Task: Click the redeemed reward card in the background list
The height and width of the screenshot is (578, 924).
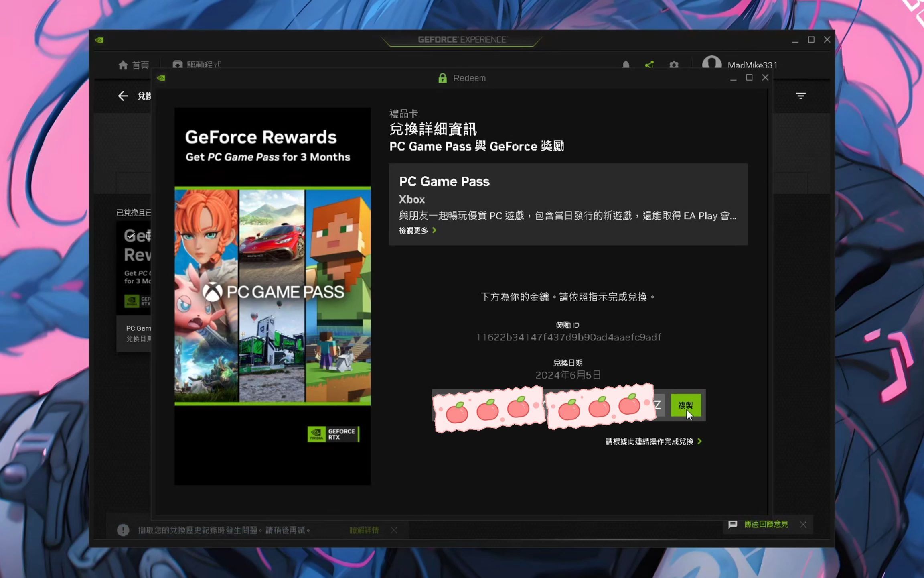Action: pyautogui.click(x=134, y=287)
